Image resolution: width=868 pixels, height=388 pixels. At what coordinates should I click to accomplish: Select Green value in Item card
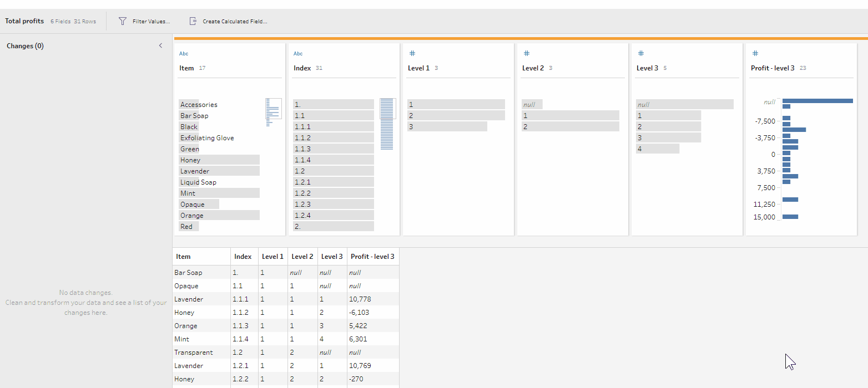[x=219, y=149]
